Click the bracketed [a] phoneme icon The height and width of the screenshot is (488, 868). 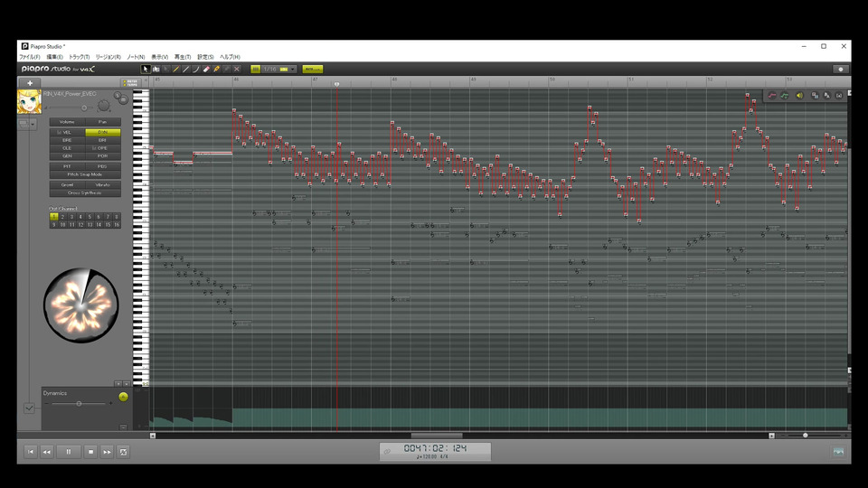pyautogui.click(x=839, y=96)
